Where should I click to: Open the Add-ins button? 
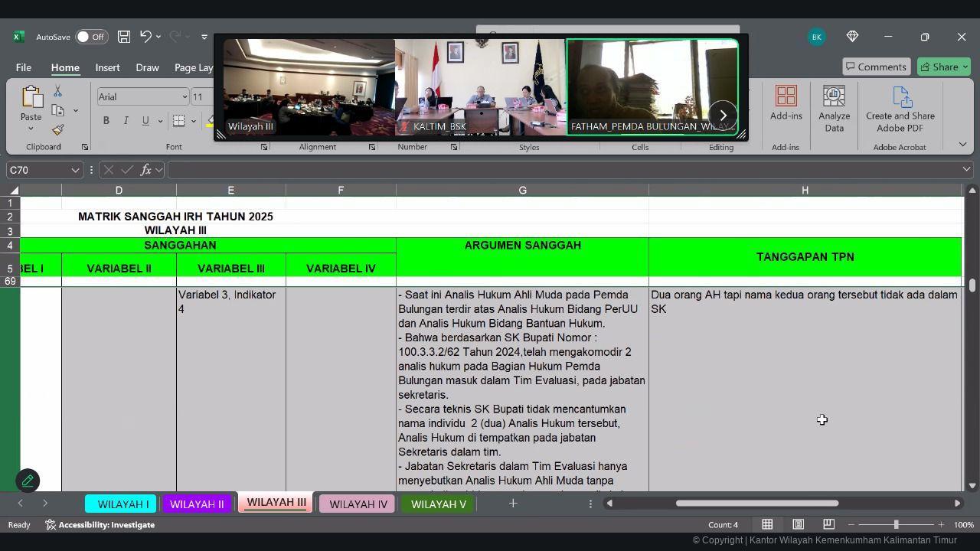click(x=786, y=103)
